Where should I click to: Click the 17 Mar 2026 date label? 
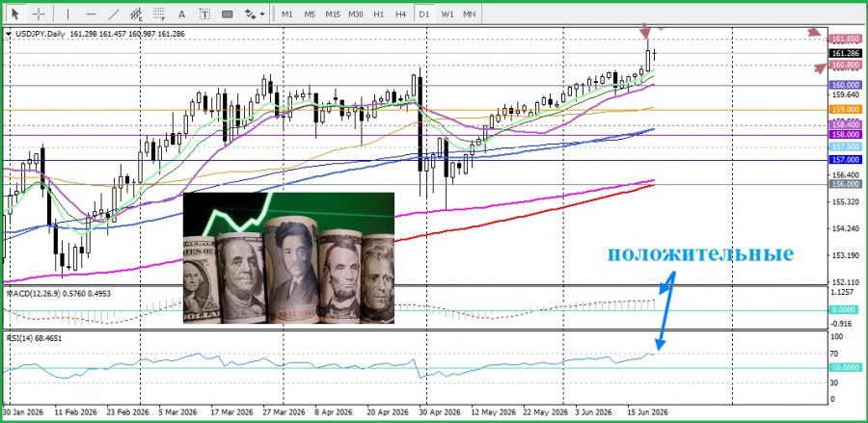point(231,412)
